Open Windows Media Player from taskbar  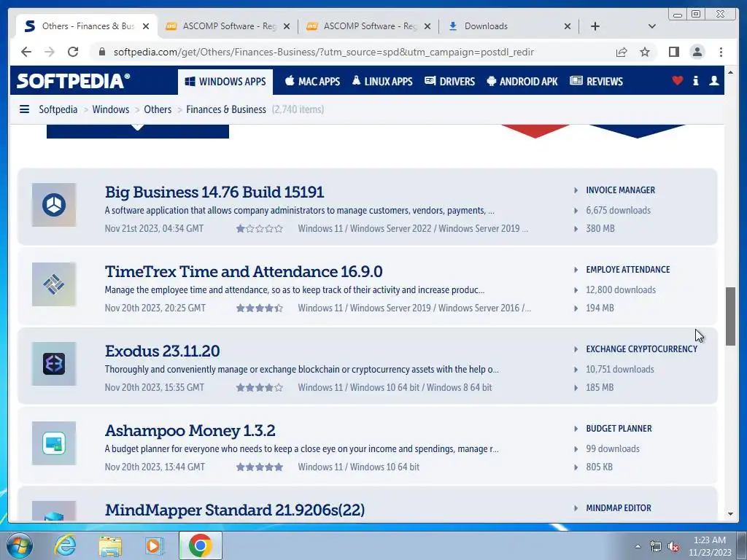click(x=155, y=545)
